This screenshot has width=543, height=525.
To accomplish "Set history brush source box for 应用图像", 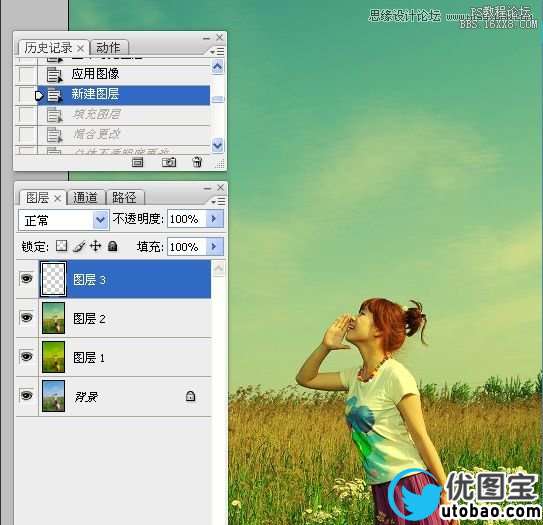I will pos(26,74).
